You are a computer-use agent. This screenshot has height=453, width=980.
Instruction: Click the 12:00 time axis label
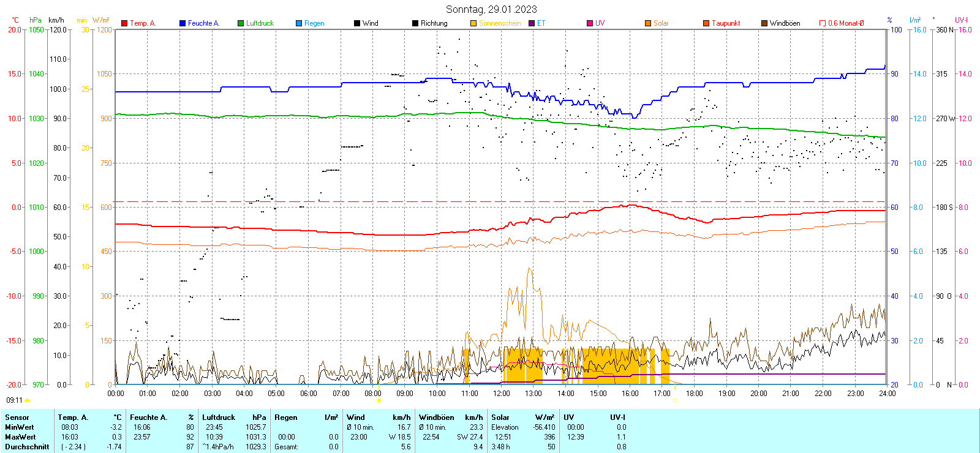[501, 394]
